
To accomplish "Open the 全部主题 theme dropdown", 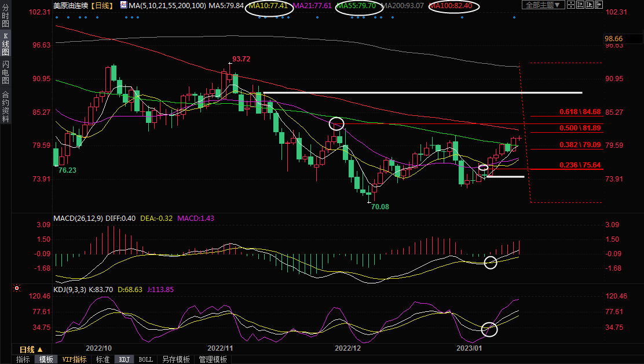I will click(x=543, y=5).
